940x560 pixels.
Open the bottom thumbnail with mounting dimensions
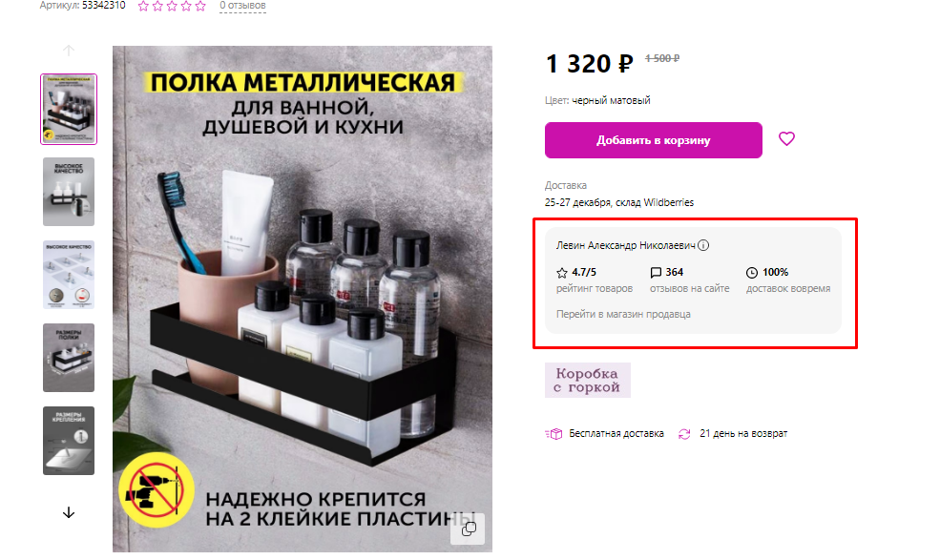click(x=68, y=440)
